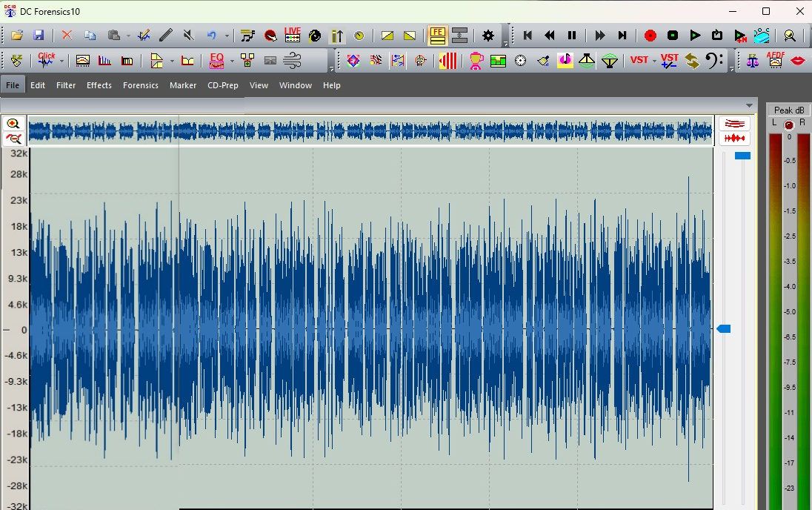Zoom in on the waveform
Screen dimensions: 812x510
13,124
